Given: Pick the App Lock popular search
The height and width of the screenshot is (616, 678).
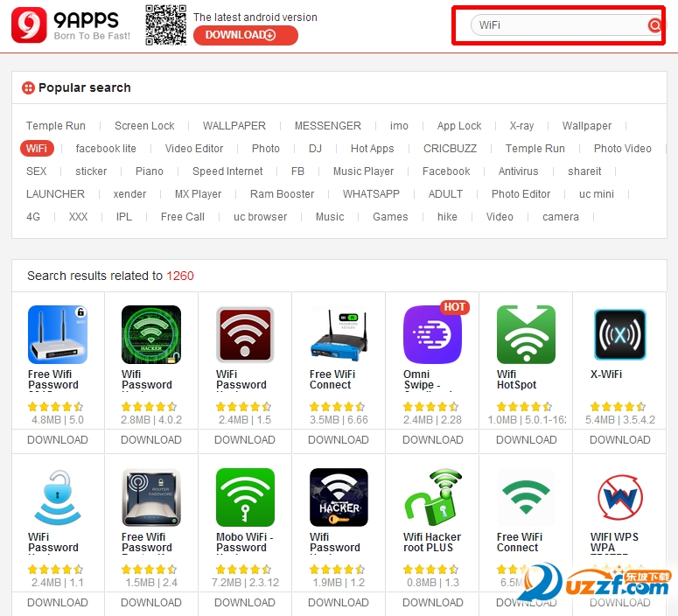Looking at the screenshot, I should tap(459, 126).
